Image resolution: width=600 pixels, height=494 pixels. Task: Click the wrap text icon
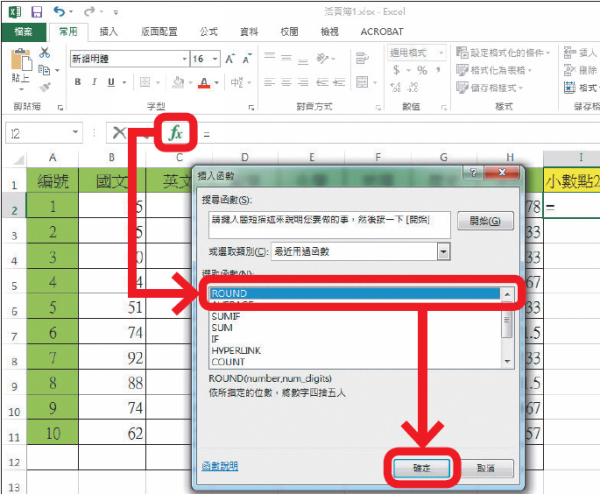click(x=362, y=58)
